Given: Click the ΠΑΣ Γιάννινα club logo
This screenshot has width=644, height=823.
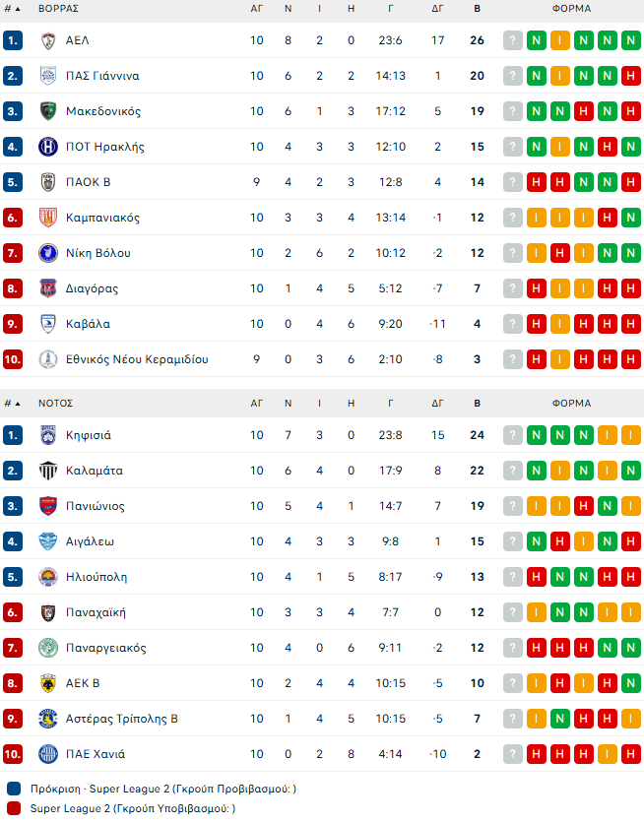Looking at the screenshot, I should tap(47, 76).
